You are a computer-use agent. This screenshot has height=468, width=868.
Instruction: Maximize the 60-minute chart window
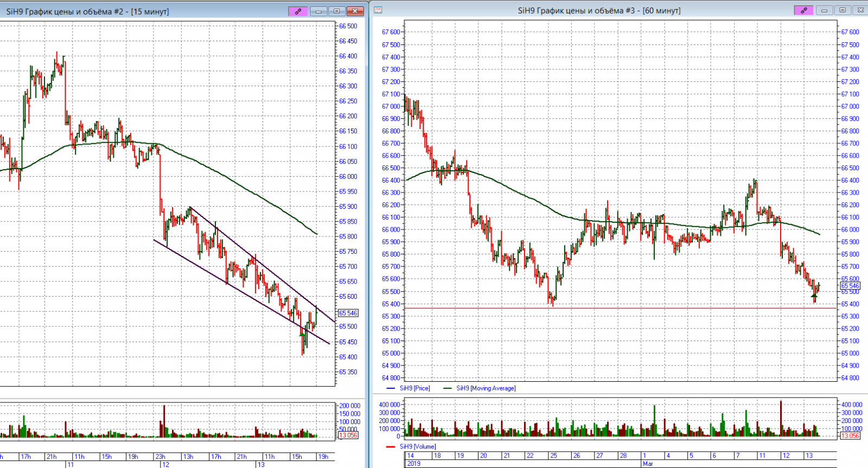click(842, 10)
